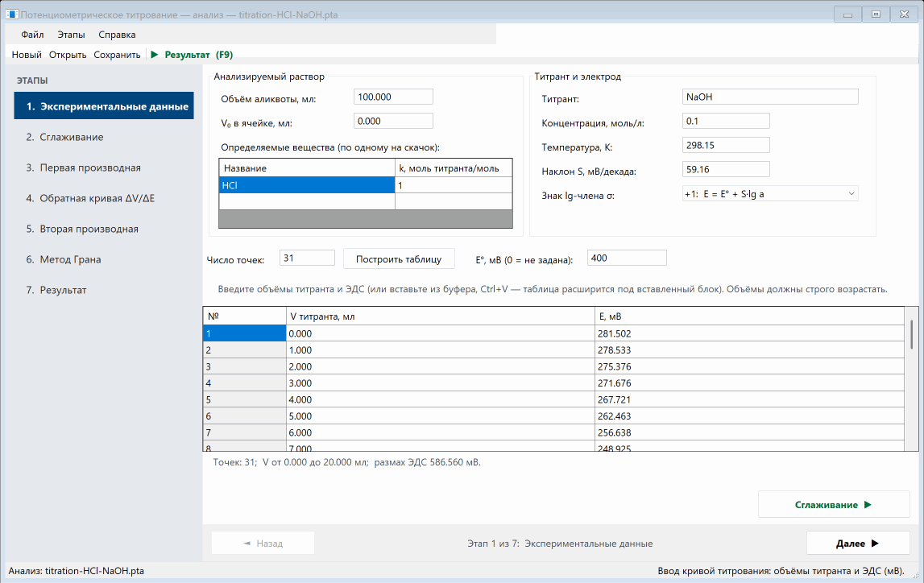Click the Температура, K input field
924x583 pixels.
point(726,145)
